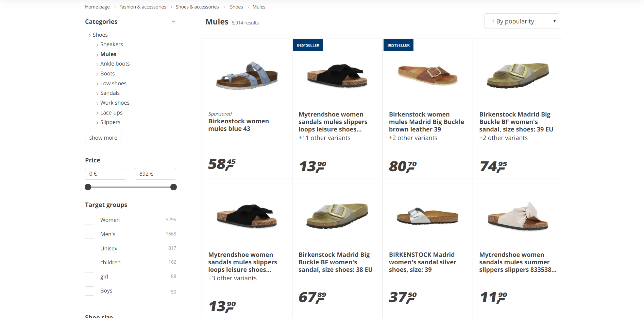Focus the minimum price input field

(x=105, y=174)
